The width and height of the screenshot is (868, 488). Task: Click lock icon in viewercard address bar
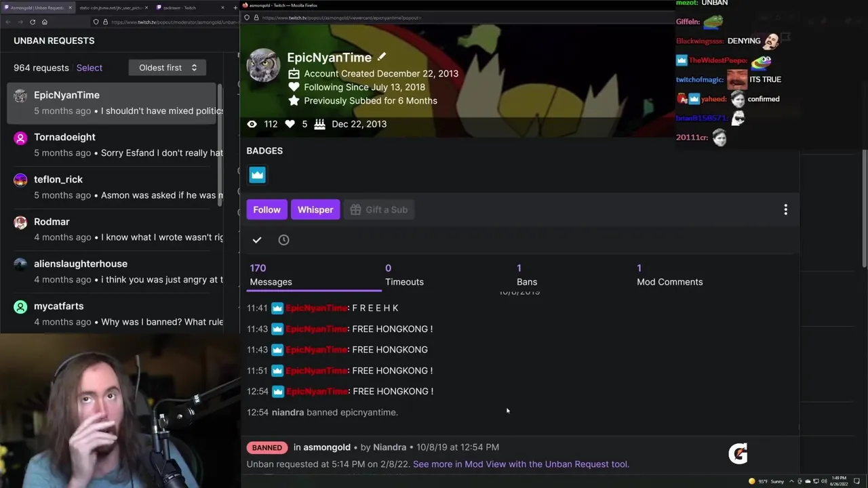[x=256, y=18]
